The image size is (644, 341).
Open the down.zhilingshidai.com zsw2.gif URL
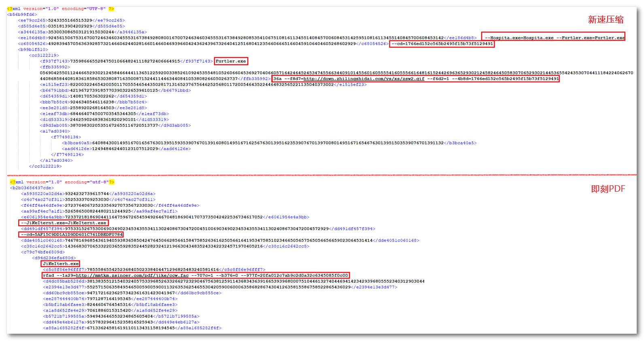[x=364, y=79]
